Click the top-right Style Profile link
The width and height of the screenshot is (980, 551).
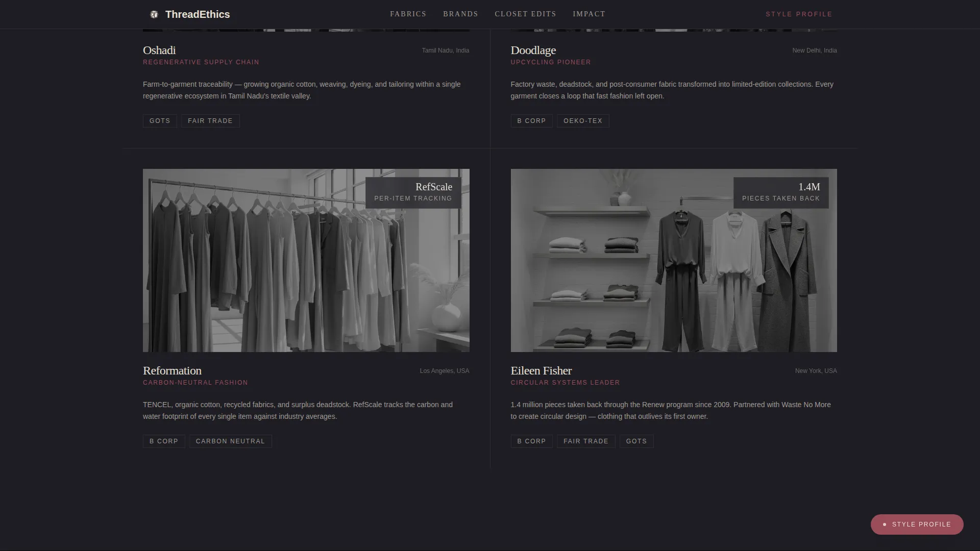tap(799, 14)
